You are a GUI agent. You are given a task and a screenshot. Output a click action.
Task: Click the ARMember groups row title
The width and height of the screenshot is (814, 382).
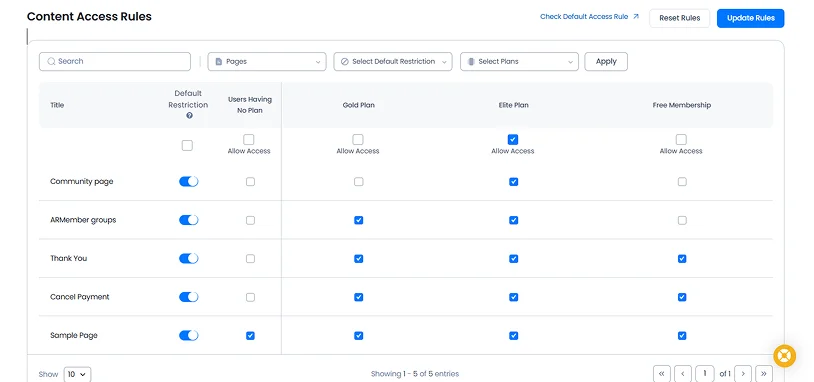pyautogui.click(x=83, y=220)
